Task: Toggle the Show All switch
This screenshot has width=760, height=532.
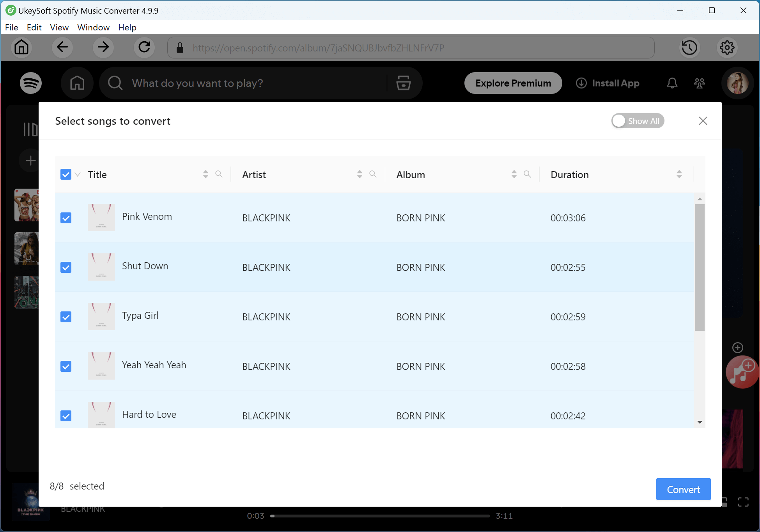Action: pos(637,121)
